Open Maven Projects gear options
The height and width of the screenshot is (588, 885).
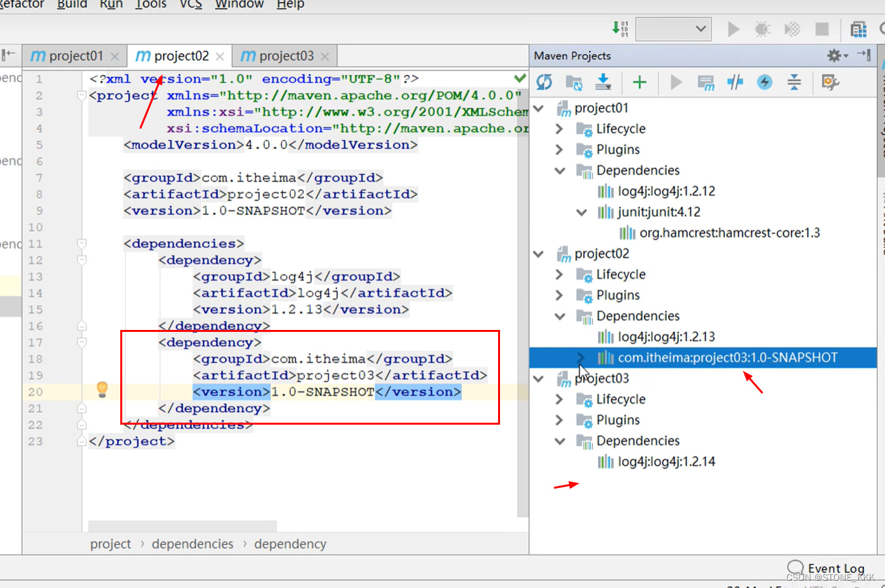point(836,56)
